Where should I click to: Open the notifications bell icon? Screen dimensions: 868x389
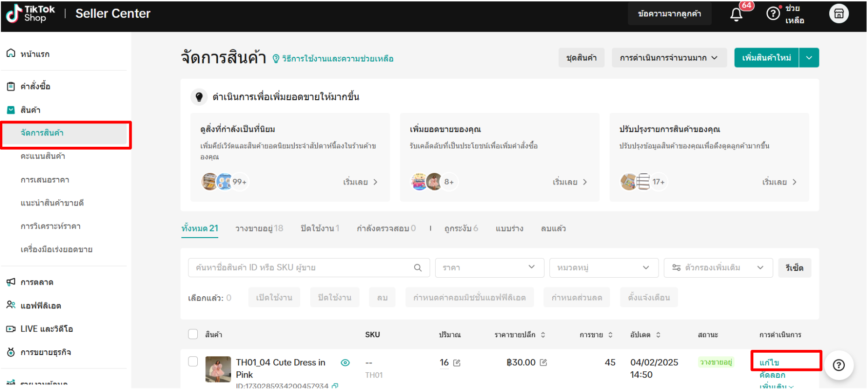click(x=736, y=14)
